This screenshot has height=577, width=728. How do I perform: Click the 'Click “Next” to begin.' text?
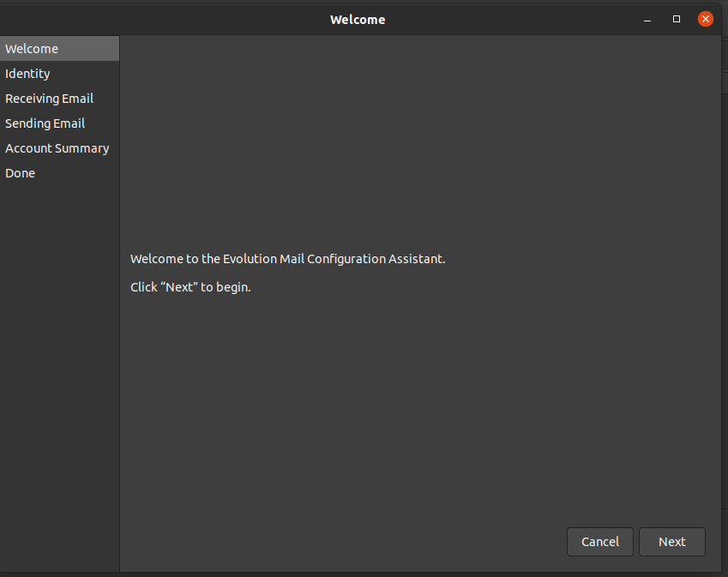[190, 287]
